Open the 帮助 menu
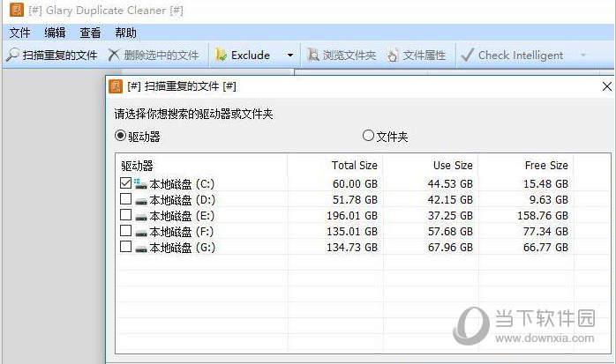This screenshot has height=364, width=616. 125,33
